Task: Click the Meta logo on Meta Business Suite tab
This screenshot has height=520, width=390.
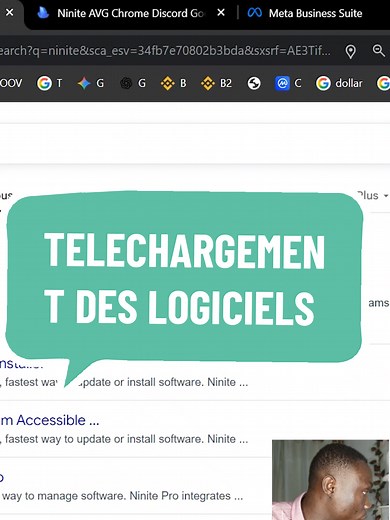Action: point(255,13)
